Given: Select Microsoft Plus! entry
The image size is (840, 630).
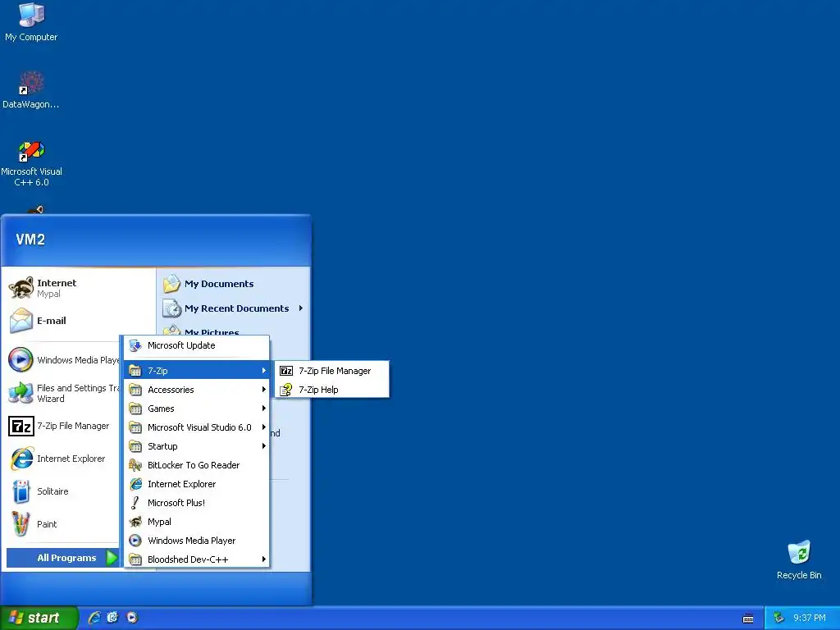Looking at the screenshot, I should tap(197, 503).
